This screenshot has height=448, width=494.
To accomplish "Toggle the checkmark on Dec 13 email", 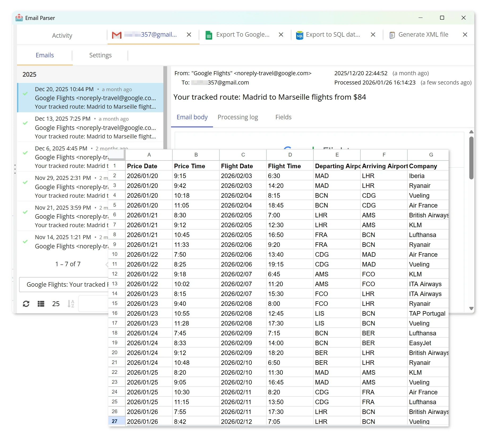I will coord(25,123).
